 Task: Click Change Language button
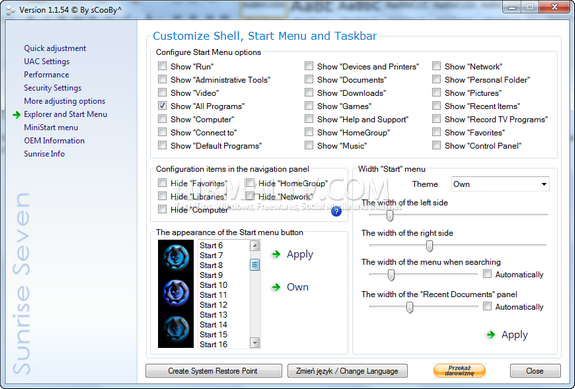pos(347,371)
